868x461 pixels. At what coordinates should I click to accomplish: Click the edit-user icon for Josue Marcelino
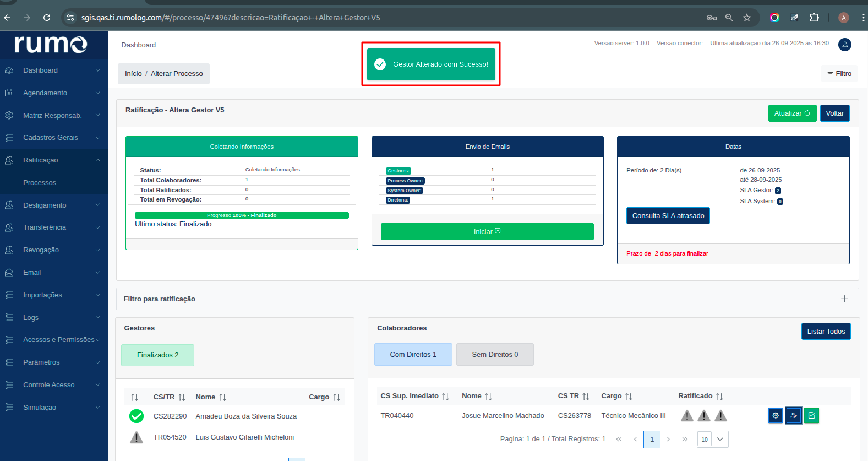[x=793, y=416]
